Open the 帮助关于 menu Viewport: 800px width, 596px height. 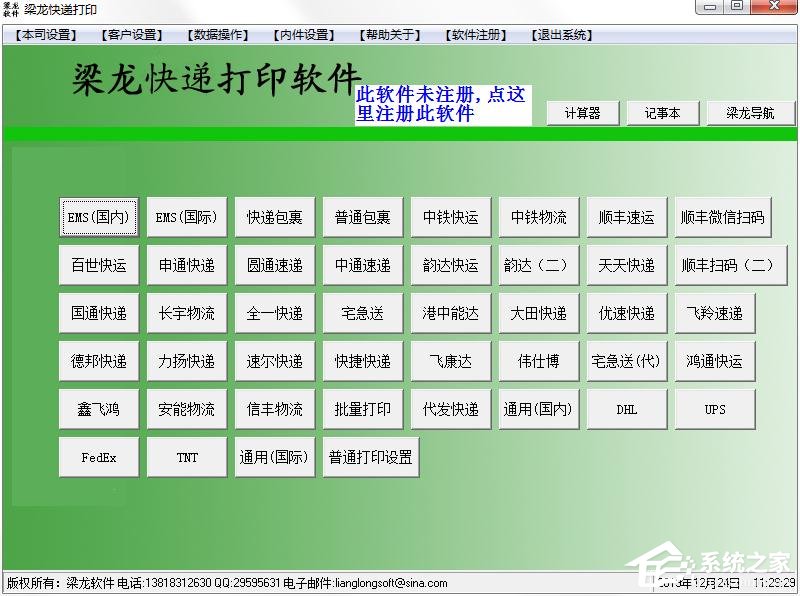coord(390,35)
